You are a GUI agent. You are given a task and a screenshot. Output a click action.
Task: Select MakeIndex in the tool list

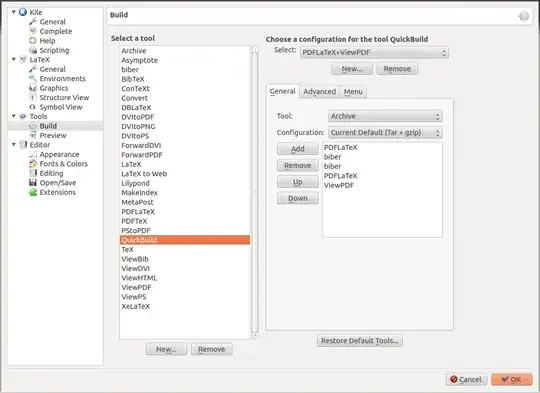tap(185, 193)
